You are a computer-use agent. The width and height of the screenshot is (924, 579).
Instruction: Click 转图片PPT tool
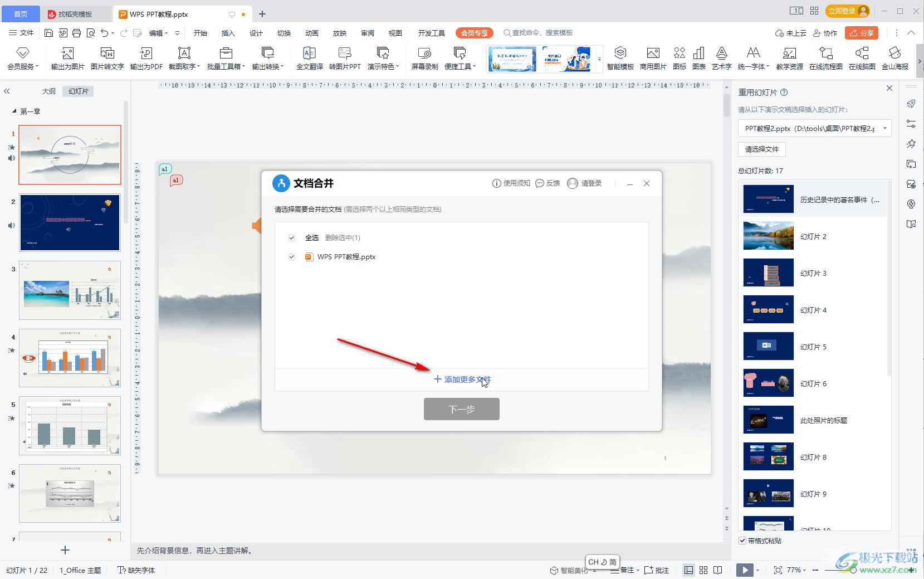345,58
